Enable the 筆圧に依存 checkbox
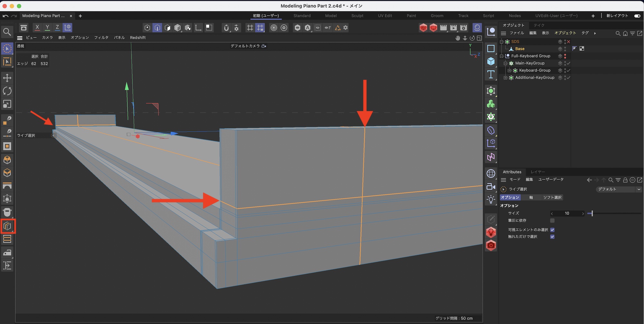Image resolution: width=644 pixels, height=324 pixels. 552,220
